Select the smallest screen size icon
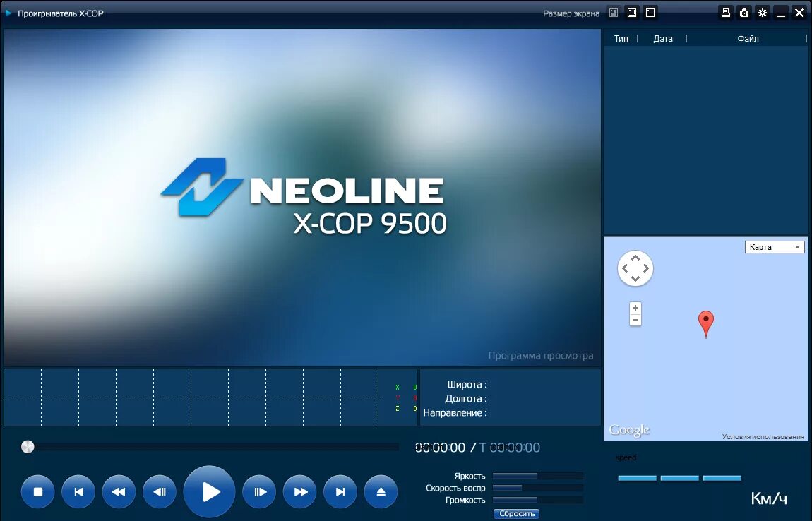Screen dimensions: 812x521 (x=614, y=13)
